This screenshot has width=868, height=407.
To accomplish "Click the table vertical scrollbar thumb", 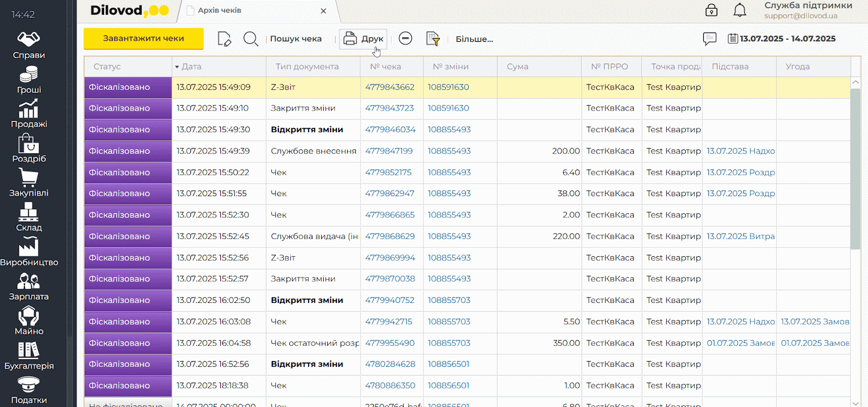I will (856, 168).
